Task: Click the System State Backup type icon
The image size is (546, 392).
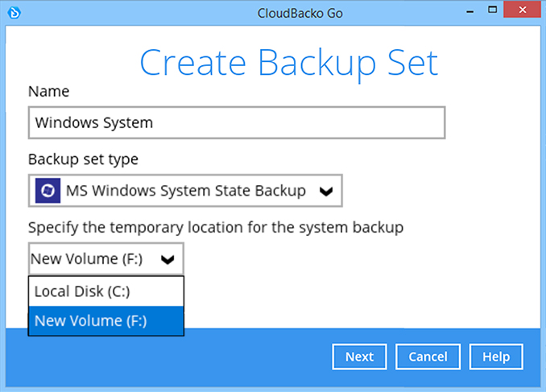Action: coord(46,191)
